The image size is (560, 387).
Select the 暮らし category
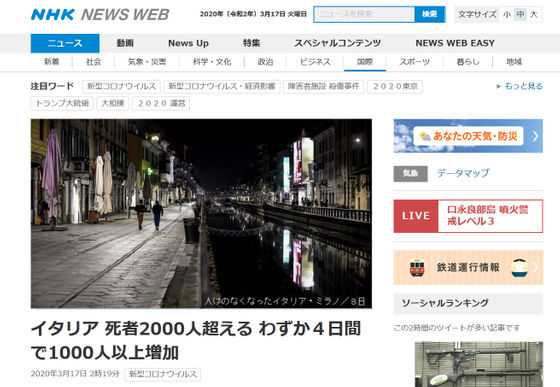[x=468, y=62]
